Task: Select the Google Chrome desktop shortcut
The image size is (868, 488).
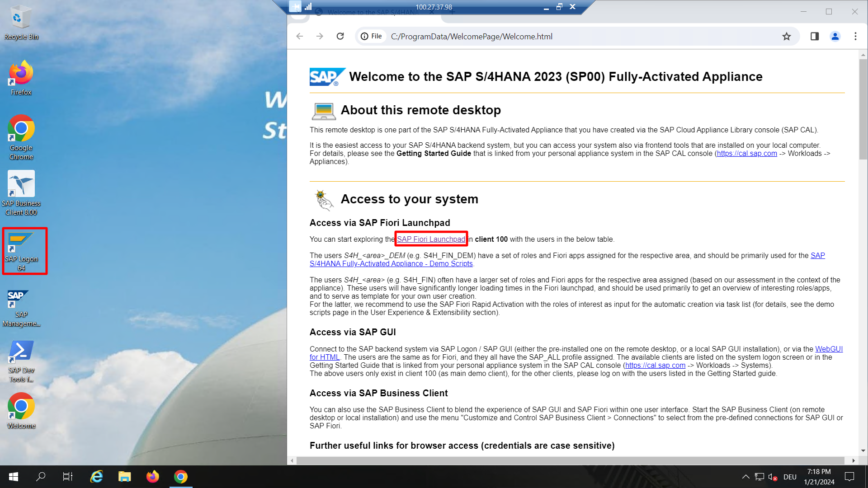Action: tap(21, 137)
